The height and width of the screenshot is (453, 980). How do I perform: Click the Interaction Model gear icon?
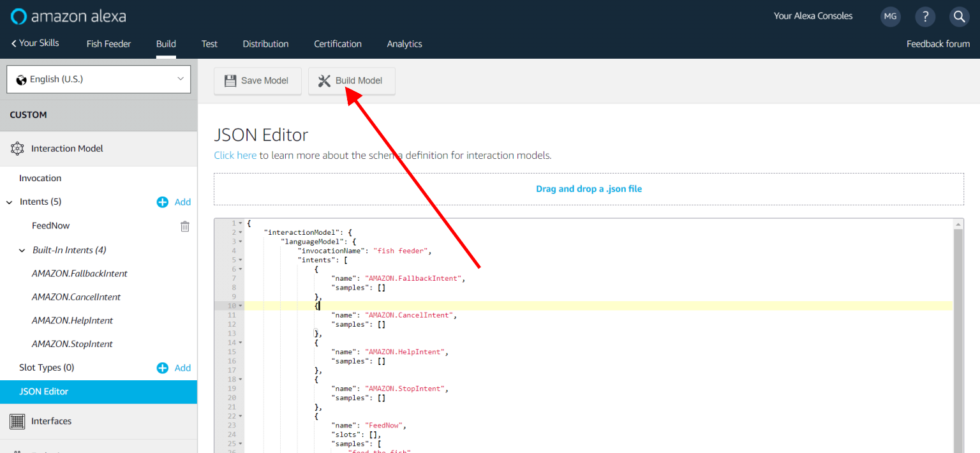[x=18, y=149]
